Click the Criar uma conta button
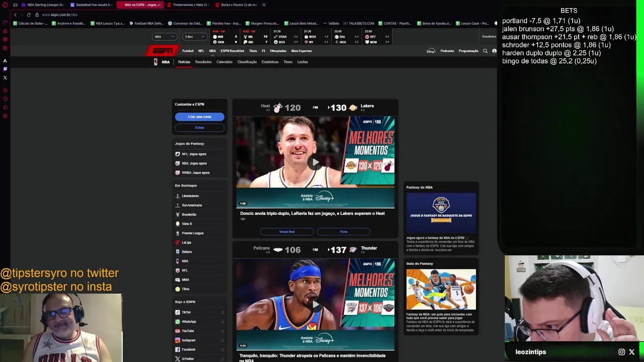 200,117
